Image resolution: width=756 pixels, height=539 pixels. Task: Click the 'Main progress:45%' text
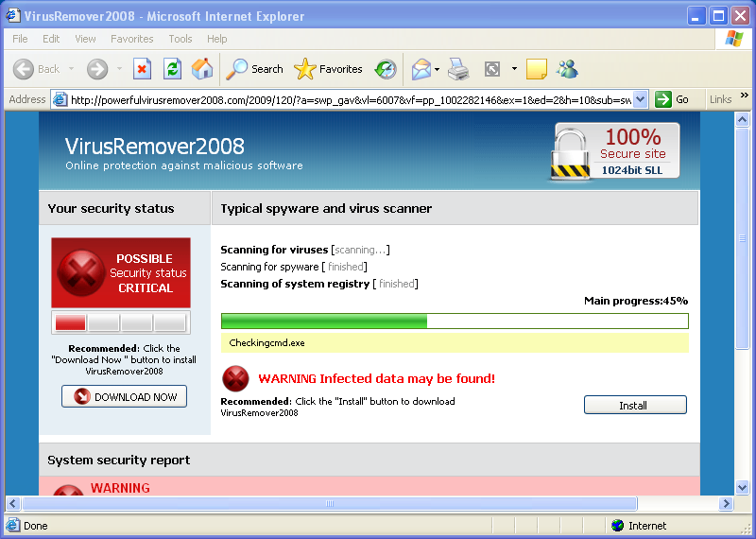pyautogui.click(x=636, y=301)
